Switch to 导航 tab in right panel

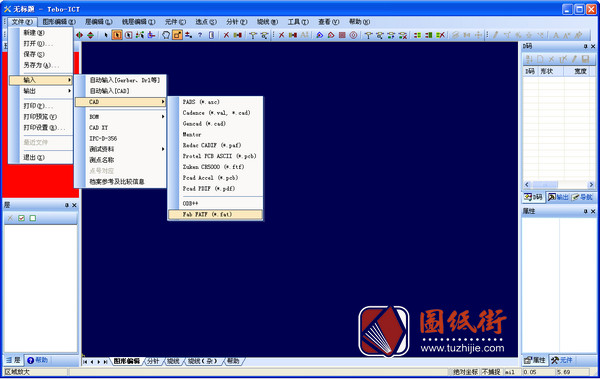582,197
